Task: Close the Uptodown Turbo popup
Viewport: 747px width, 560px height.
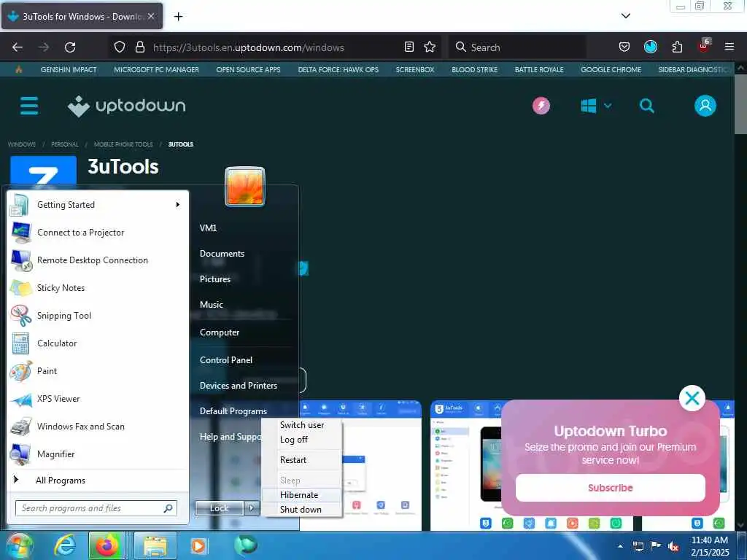Action: click(x=692, y=398)
